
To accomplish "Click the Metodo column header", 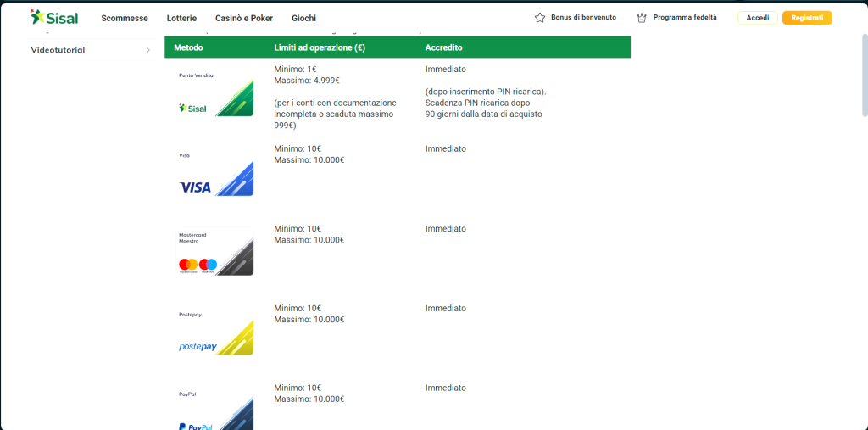I will [188, 47].
